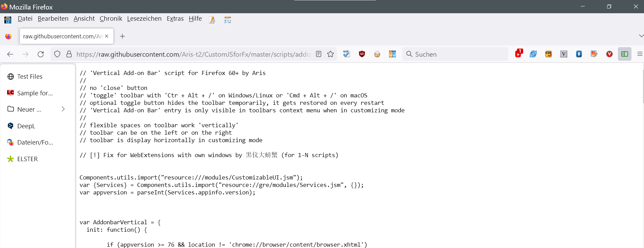Open Dateien/Fo... bookmark
Image resolution: width=644 pixels, height=248 pixels.
coord(38,142)
